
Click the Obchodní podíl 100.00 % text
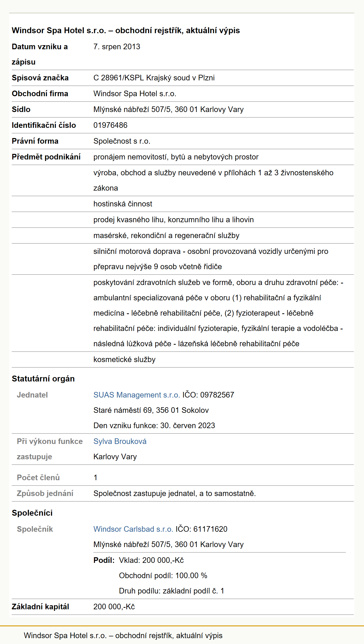163,575
